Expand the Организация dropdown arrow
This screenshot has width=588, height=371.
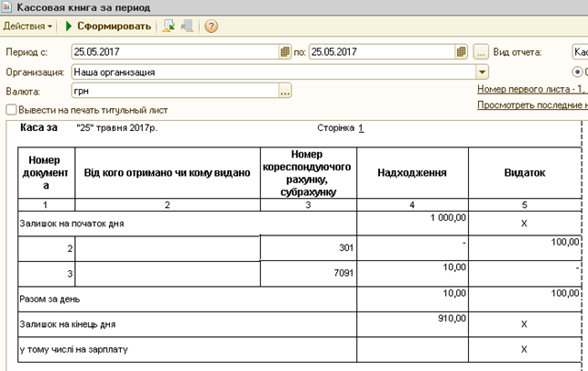point(482,72)
